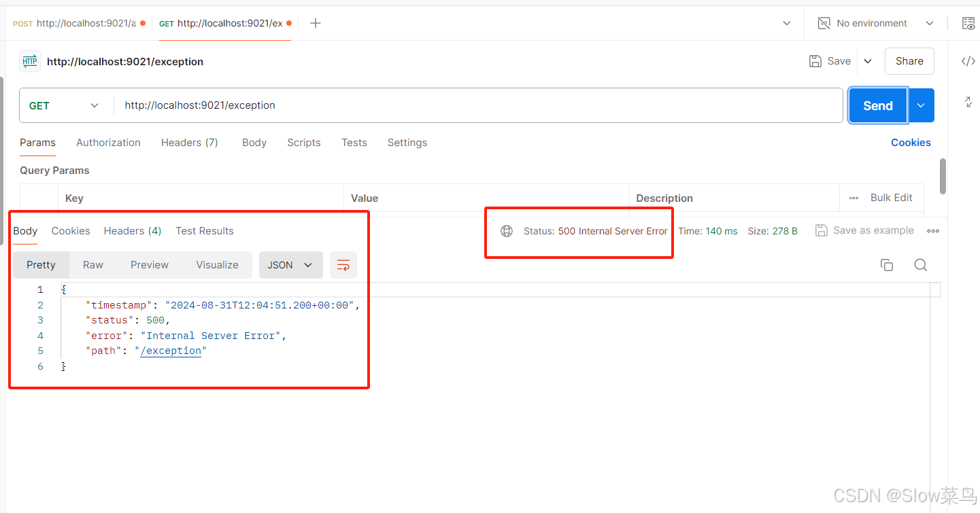The width and height of the screenshot is (980, 513).
Task: Click the Save as example disk icon
Action: click(822, 230)
